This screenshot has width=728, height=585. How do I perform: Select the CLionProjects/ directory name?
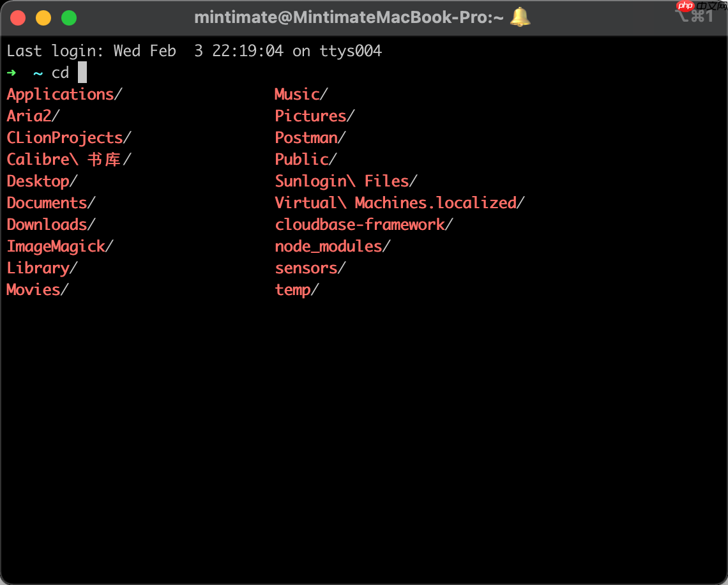pyautogui.click(x=64, y=137)
